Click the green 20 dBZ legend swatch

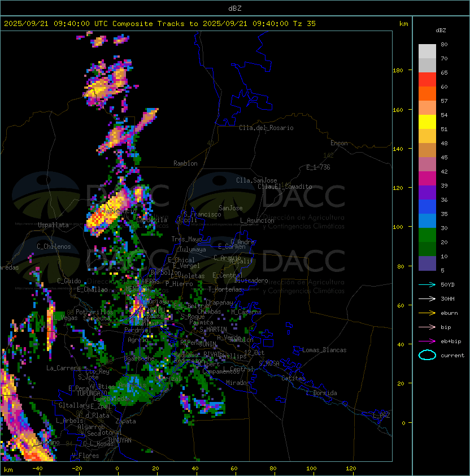427,235
